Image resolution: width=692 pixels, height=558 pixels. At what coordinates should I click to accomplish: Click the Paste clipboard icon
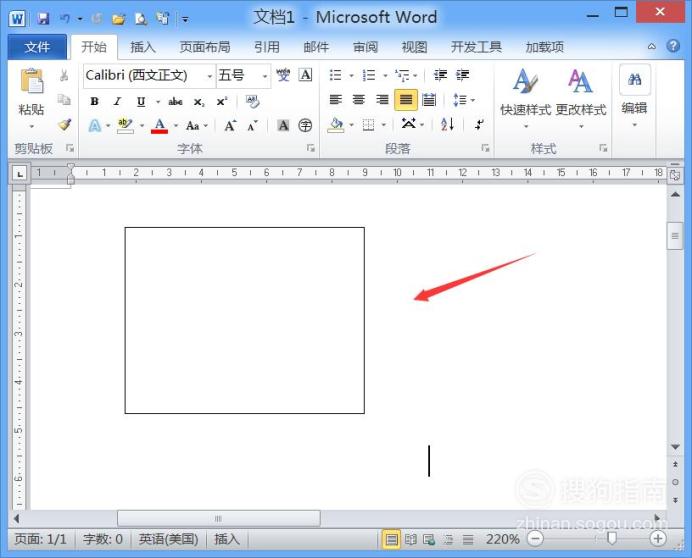pos(32,81)
